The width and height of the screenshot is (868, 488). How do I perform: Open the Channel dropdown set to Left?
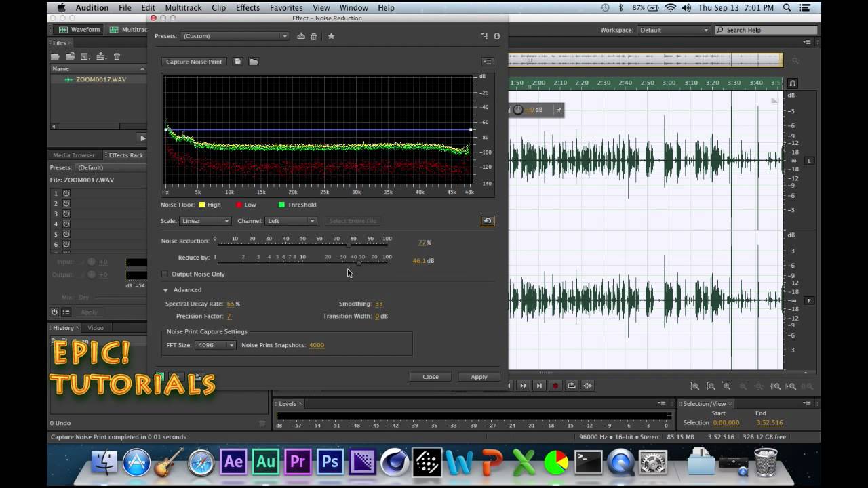291,221
